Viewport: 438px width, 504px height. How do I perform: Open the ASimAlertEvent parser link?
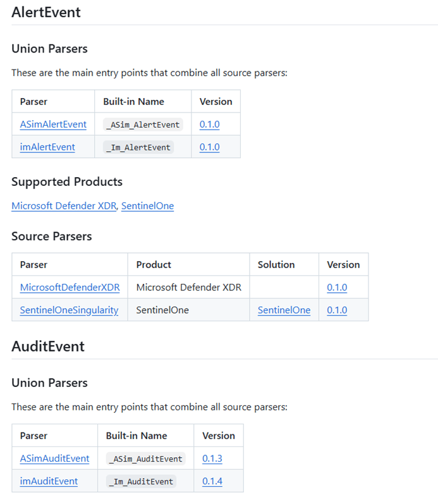pyautogui.click(x=53, y=125)
